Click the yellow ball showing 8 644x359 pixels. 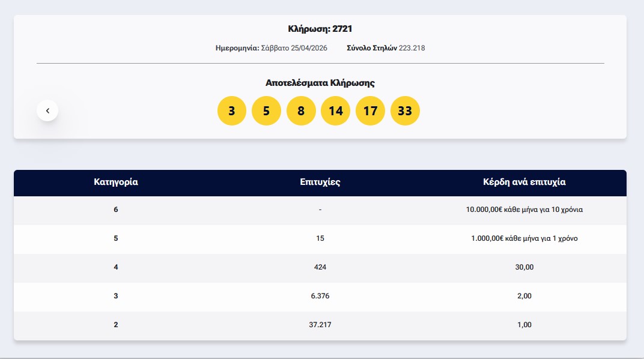[x=301, y=111]
